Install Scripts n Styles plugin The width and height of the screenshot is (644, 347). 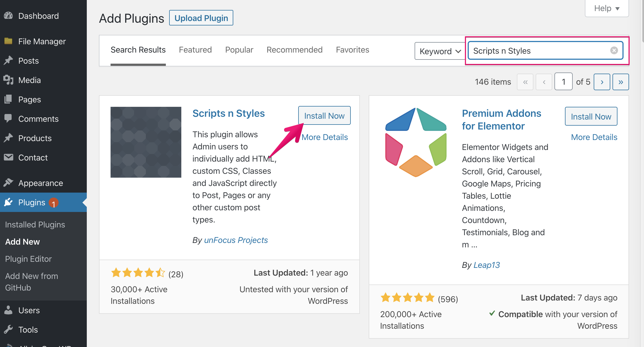click(324, 116)
